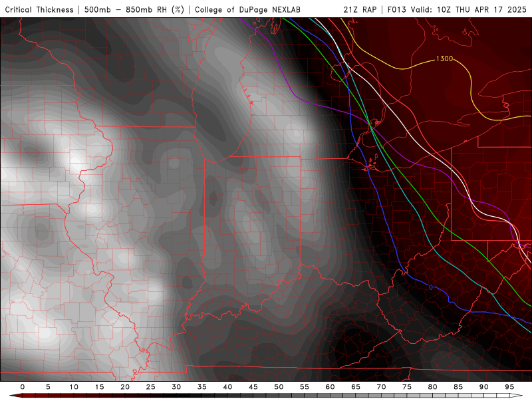Click the "Critical Thickness" title text
The height and width of the screenshot is (399, 532).
[39, 9]
